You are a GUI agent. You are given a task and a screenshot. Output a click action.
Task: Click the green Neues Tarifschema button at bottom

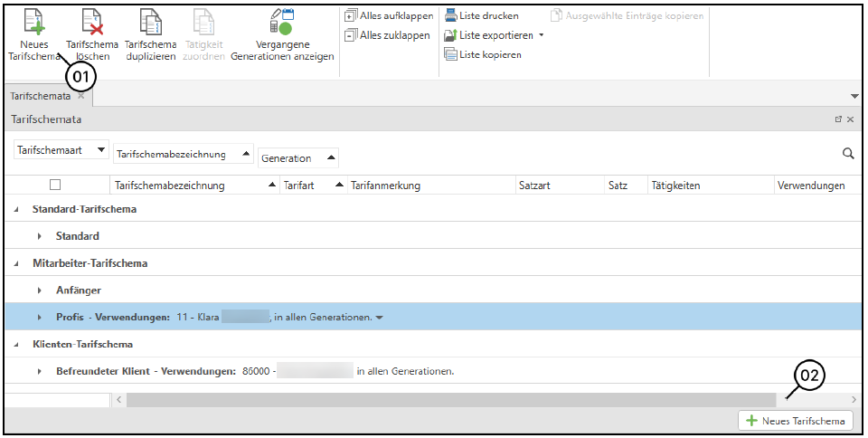coord(796,421)
